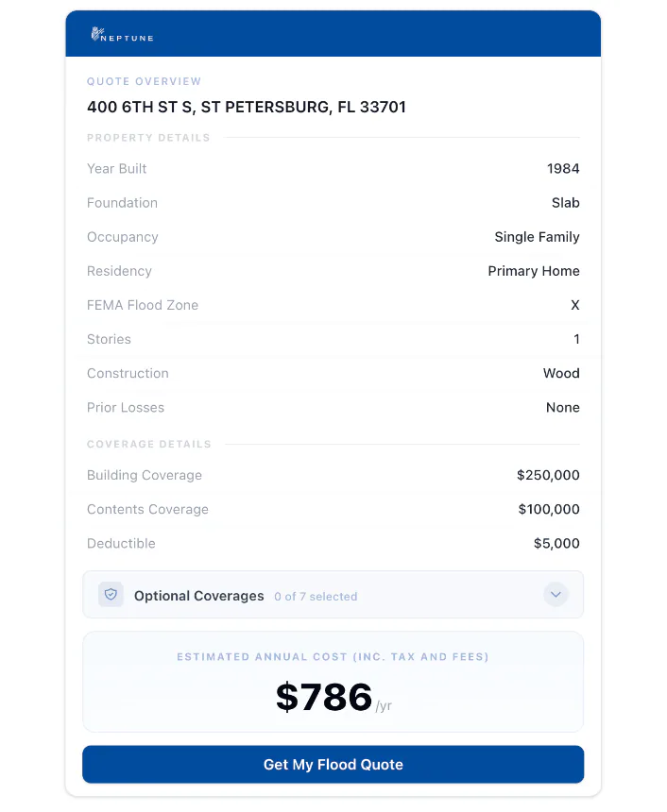The width and height of the screenshot is (667, 812).
Task: Select the Building Coverage amount of $250,000
Action: click(x=549, y=475)
